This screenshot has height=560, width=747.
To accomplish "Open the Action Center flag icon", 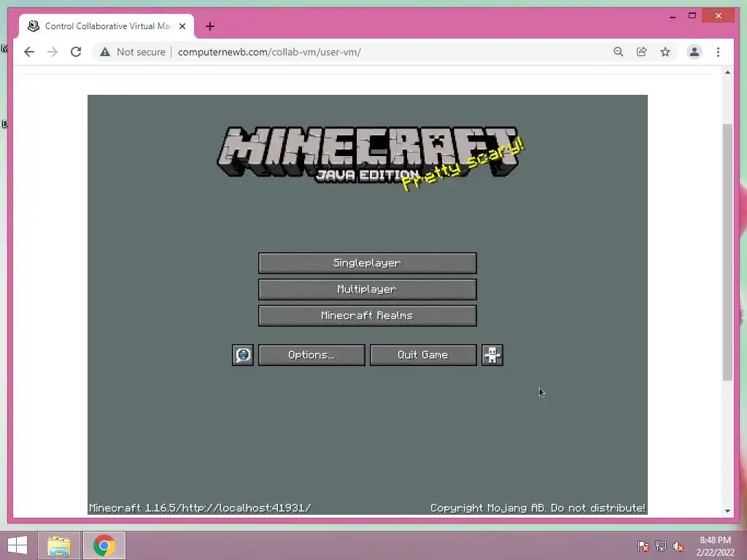I will coord(643,546).
